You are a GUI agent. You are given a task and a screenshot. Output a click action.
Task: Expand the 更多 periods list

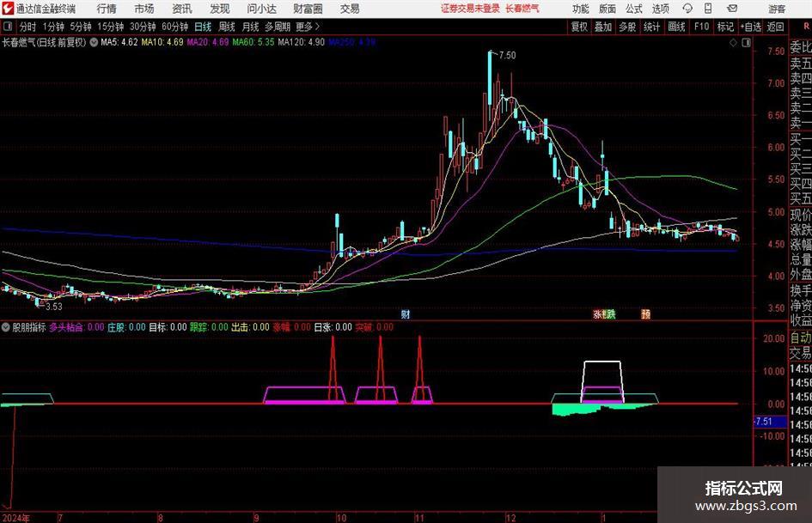308,27
